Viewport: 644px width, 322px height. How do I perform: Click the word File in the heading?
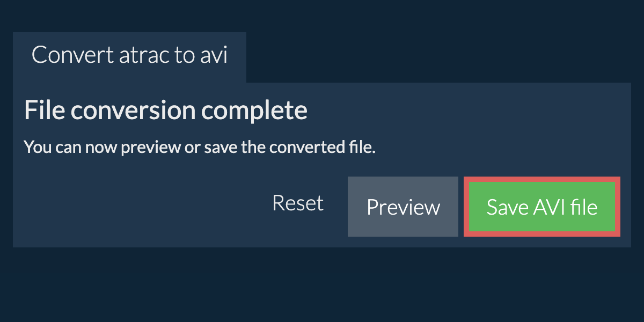44,111
